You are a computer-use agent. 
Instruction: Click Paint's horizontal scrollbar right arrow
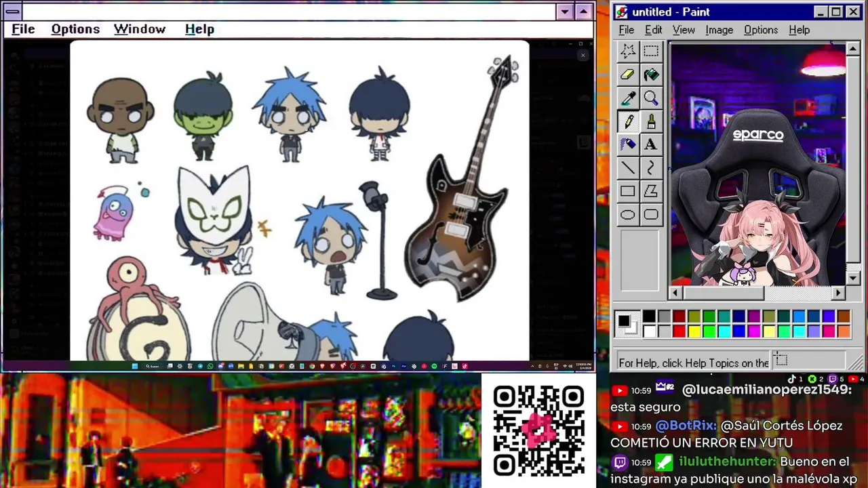[x=839, y=293]
